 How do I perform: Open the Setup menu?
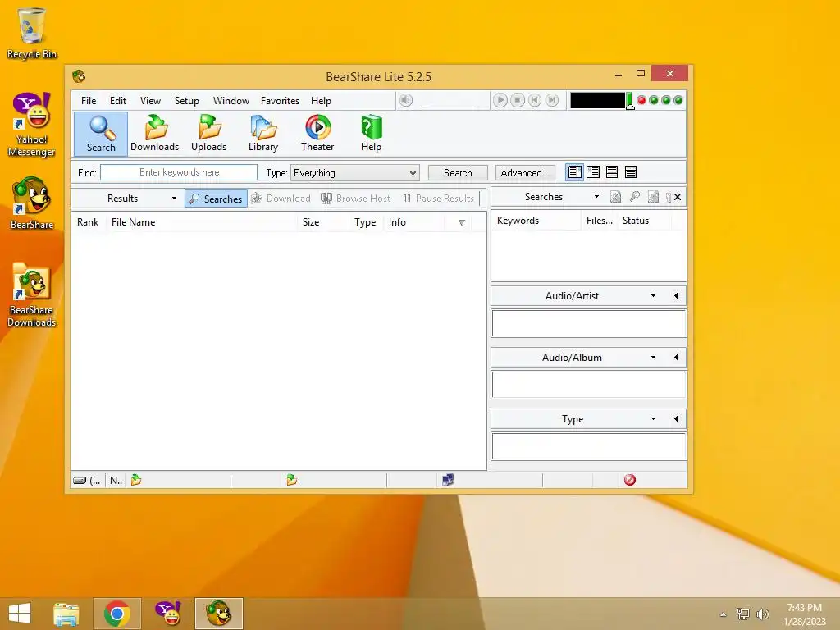click(x=186, y=101)
